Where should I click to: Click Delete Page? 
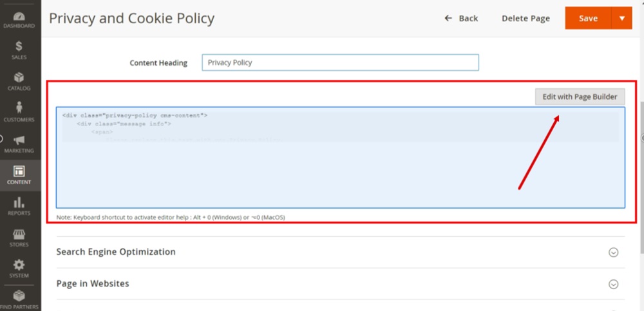coord(526,19)
